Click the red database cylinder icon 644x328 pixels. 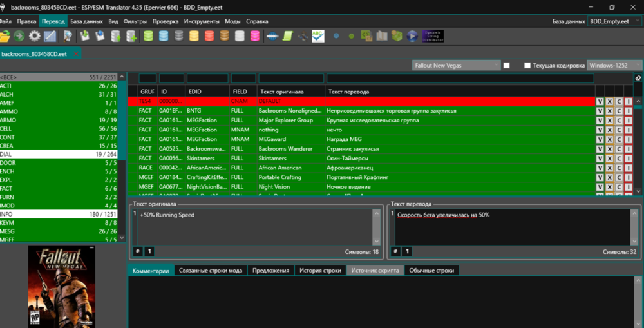click(x=209, y=36)
